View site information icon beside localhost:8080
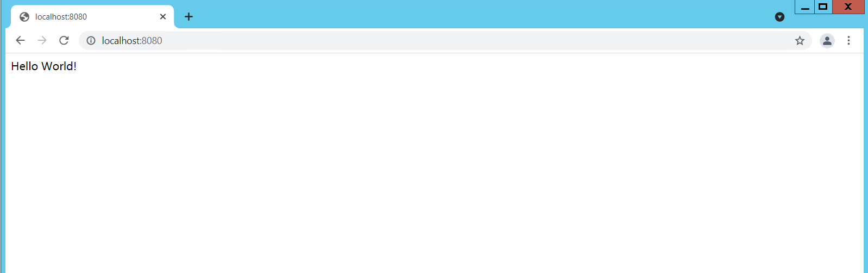Screen dimensions: 868x273 91,40
